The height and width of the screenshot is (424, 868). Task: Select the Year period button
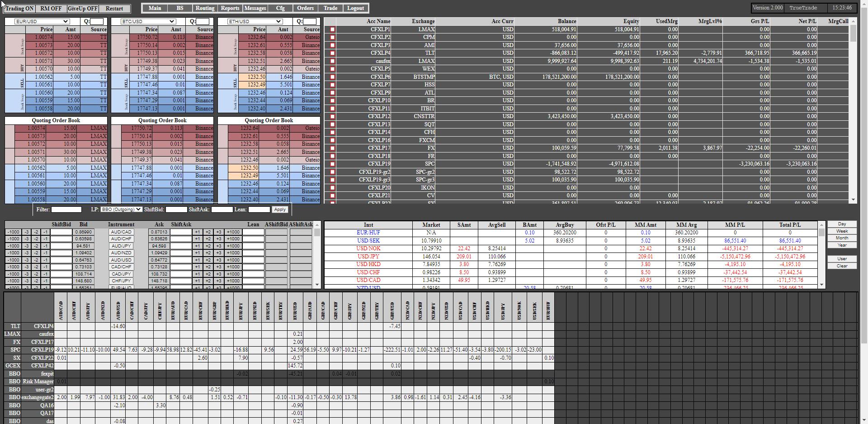[842, 245]
